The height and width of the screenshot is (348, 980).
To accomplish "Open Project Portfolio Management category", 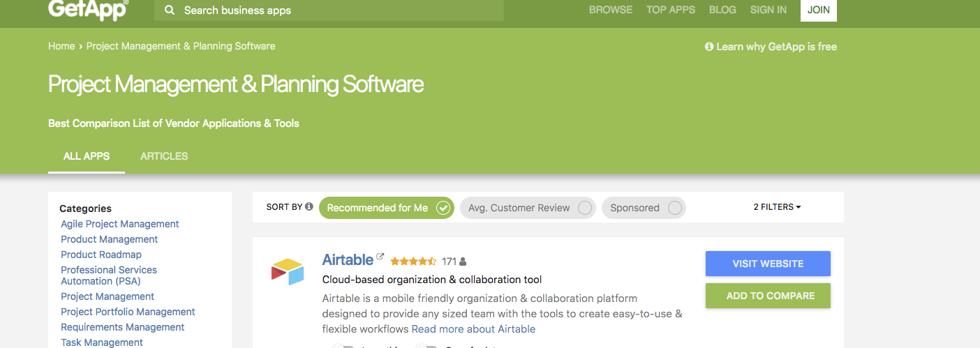I will 128,312.
